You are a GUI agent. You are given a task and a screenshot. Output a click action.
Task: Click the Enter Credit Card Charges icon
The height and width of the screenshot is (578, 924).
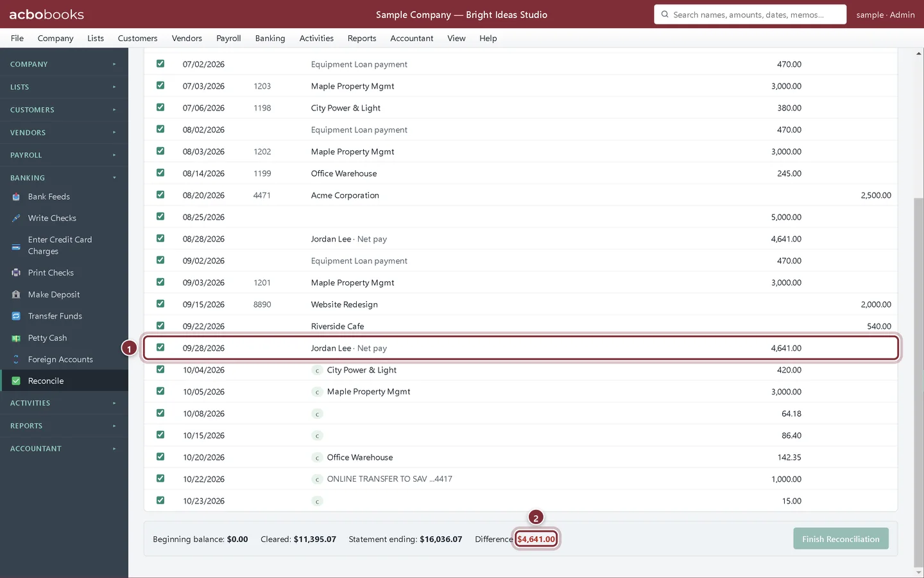(16, 246)
